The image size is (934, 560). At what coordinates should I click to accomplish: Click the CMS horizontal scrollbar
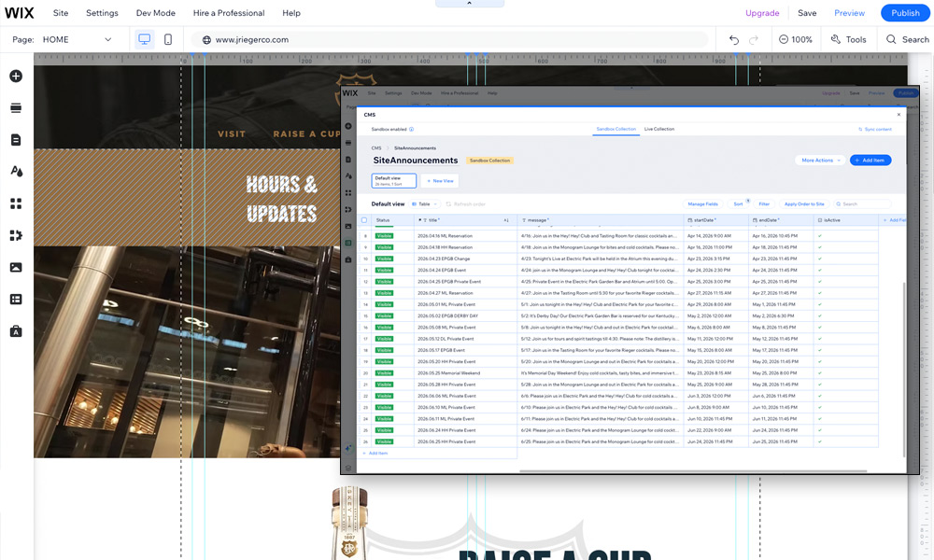click(x=693, y=471)
